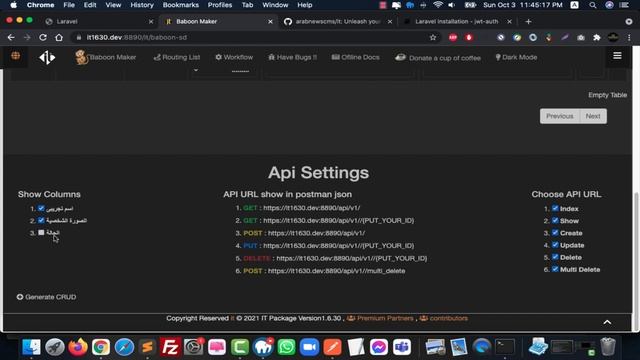The height and width of the screenshot is (360, 640).
Task: Click Donate a cup of coffee
Action: pos(438,58)
